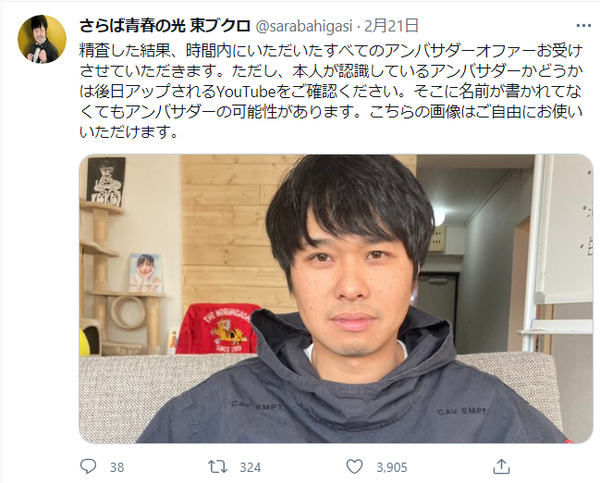Click the black-and-white illustration poster in photo

pyautogui.click(x=106, y=181)
